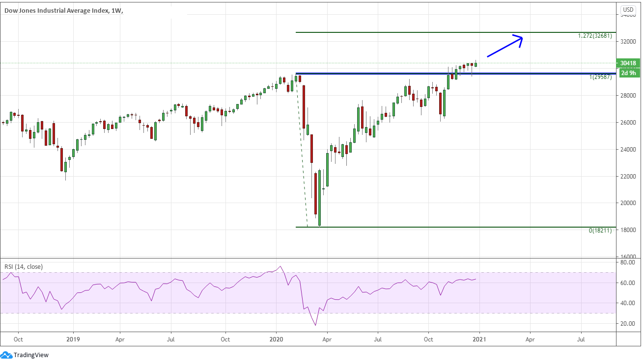Click the lowest dip of the RSI line
This screenshot has width=644, height=364.
click(315, 325)
